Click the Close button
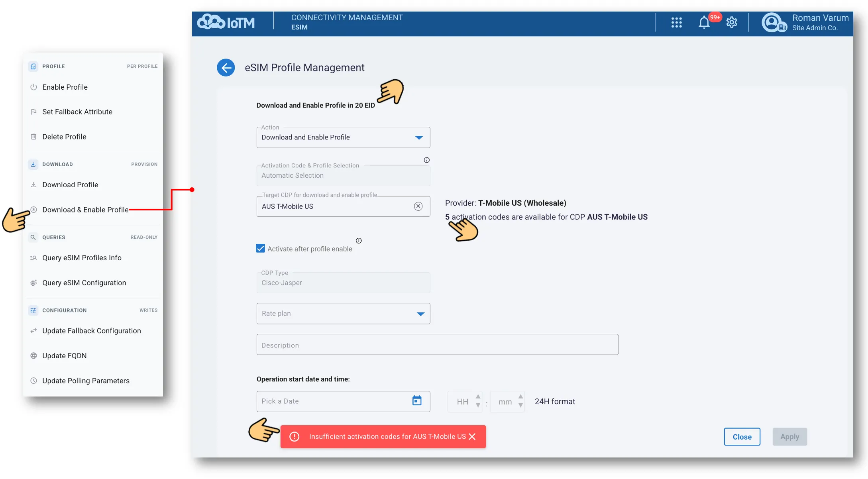 pyautogui.click(x=742, y=437)
